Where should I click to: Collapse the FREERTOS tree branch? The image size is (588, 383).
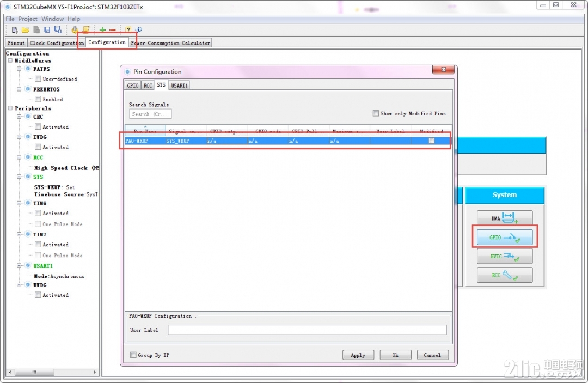(x=19, y=89)
